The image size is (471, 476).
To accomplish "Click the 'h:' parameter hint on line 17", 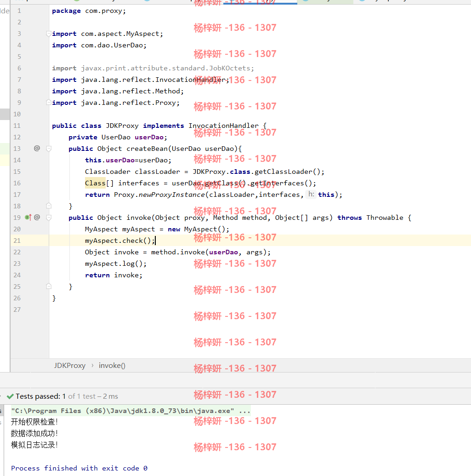I will click(x=311, y=194).
